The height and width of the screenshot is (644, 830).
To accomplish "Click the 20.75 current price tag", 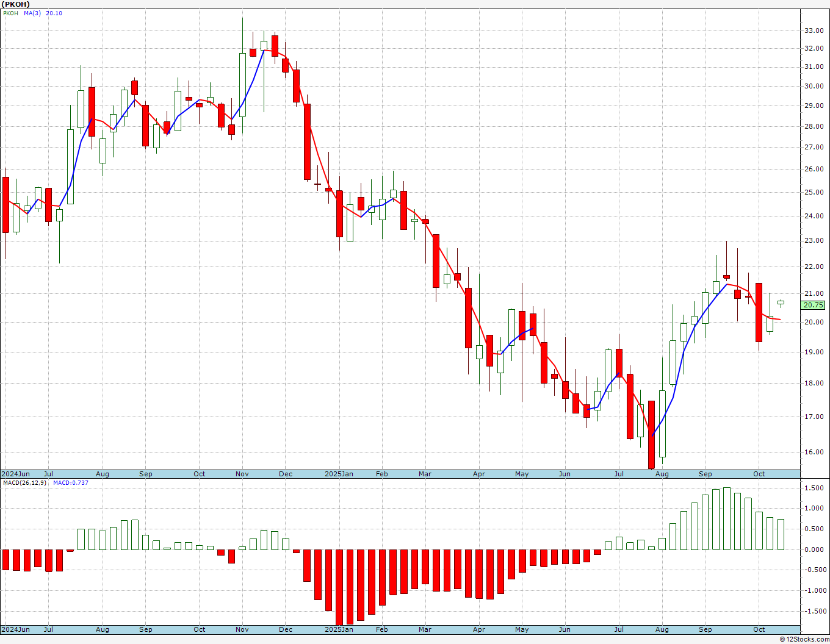I will (x=814, y=305).
